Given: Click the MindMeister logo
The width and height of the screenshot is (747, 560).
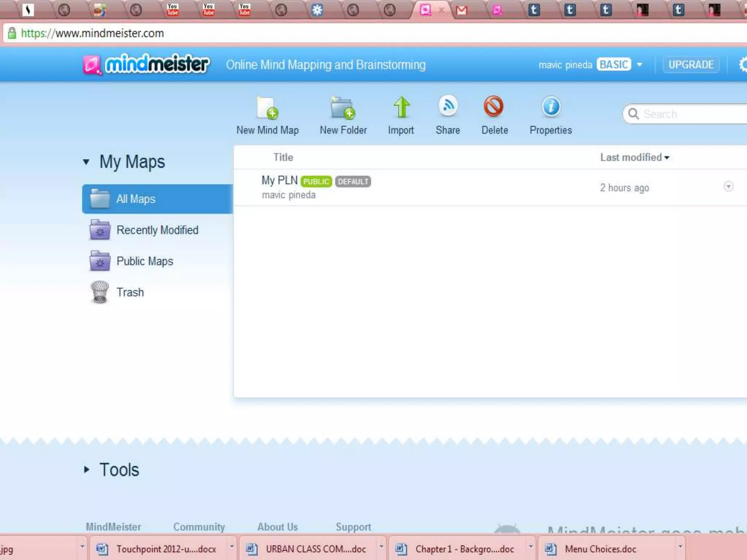Looking at the screenshot, I should pyautogui.click(x=146, y=65).
